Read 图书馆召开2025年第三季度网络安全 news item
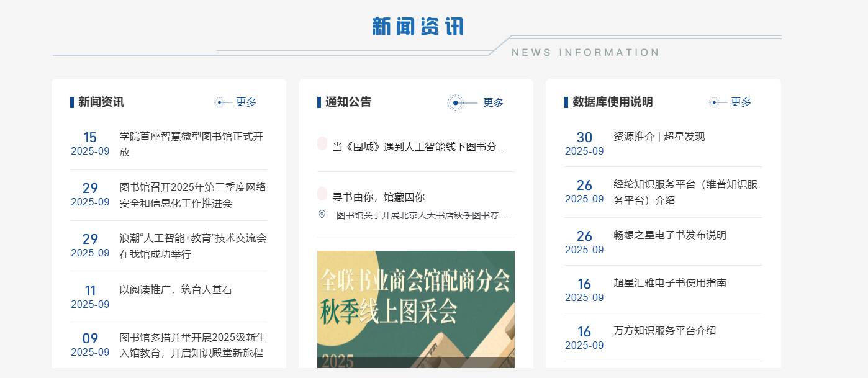 pos(192,195)
